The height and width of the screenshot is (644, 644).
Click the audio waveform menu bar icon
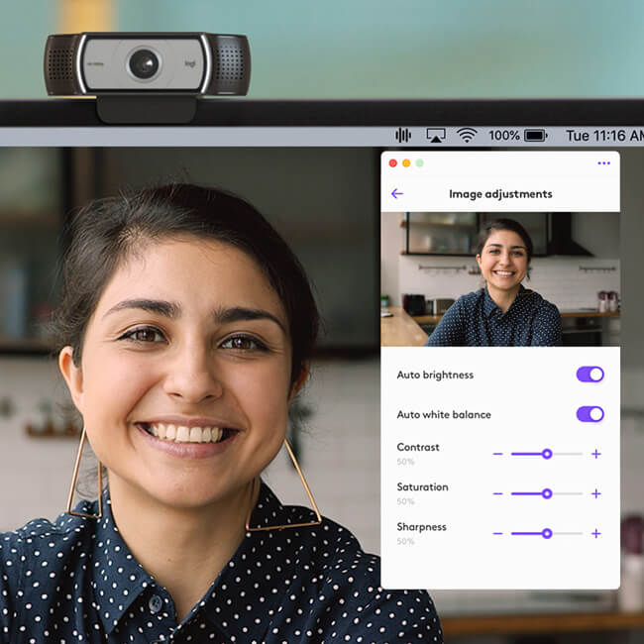click(x=403, y=135)
